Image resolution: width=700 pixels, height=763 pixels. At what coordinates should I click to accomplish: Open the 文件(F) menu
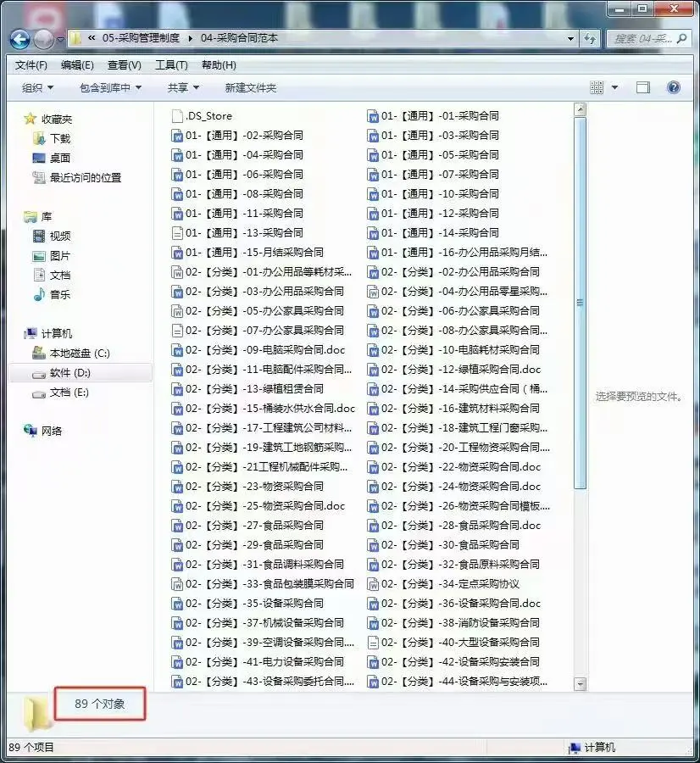(31, 64)
